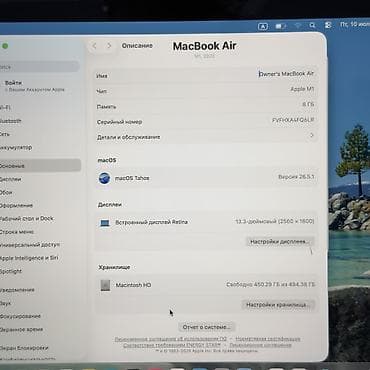Go forward with the right chevron button
The image size is (370, 370).
[109, 46]
